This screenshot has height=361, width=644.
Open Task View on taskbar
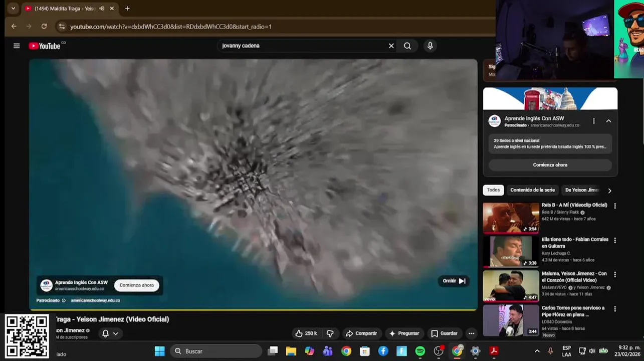point(273,351)
